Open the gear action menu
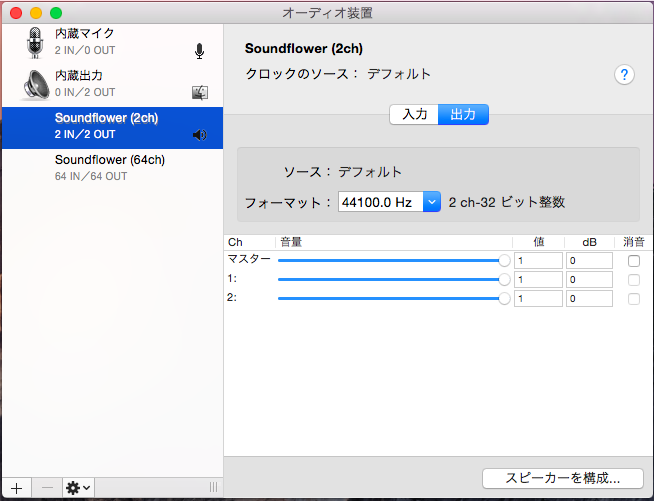Image resolution: width=654 pixels, height=501 pixels. coord(78,488)
